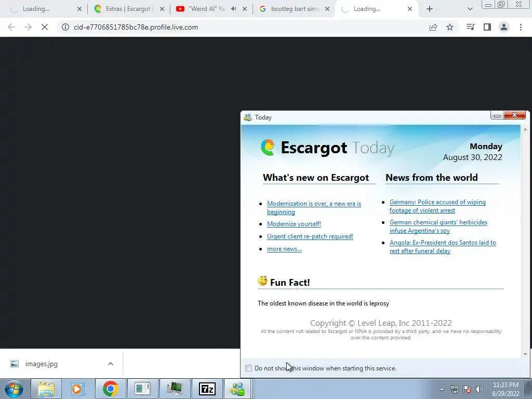This screenshot has width=532, height=399.
Task: Open the media controls icon in toolbar
Action: [470, 27]
